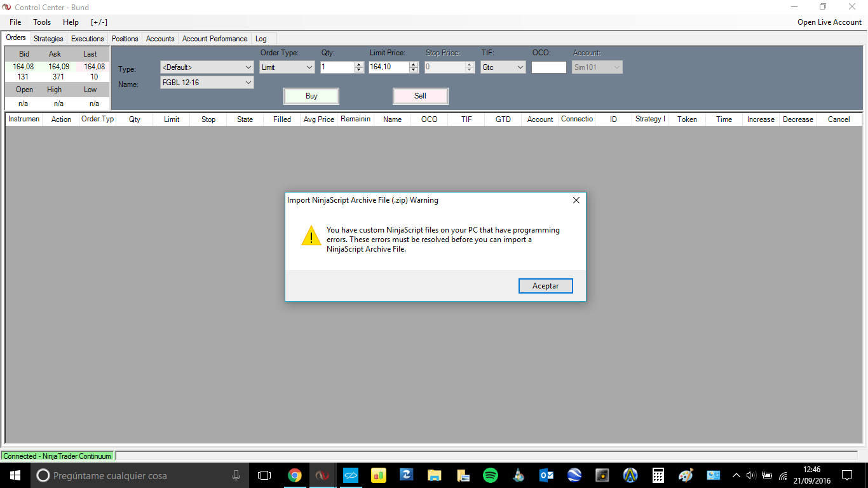The image size is (868, 488).
Task: Click the Sell button
Action: coord(421,96)
